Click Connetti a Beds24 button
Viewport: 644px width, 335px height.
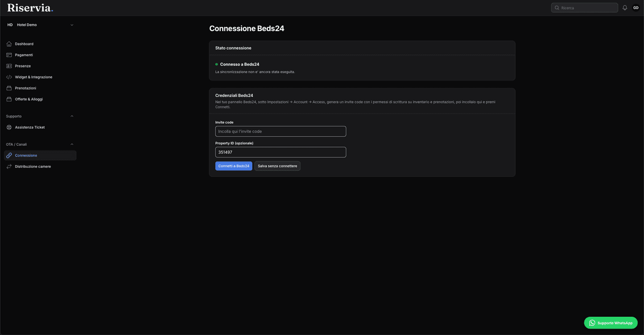233,166
